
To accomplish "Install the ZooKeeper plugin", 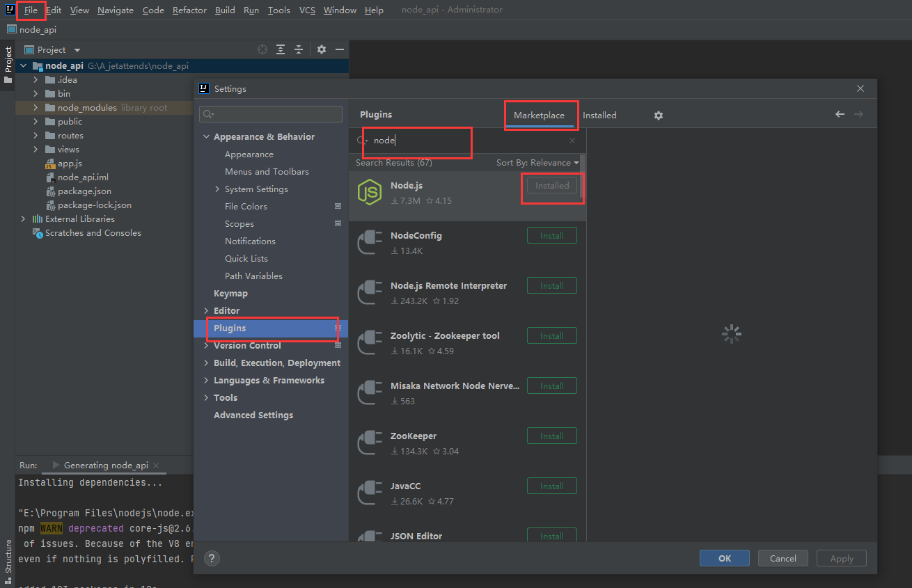I will 552,436.
